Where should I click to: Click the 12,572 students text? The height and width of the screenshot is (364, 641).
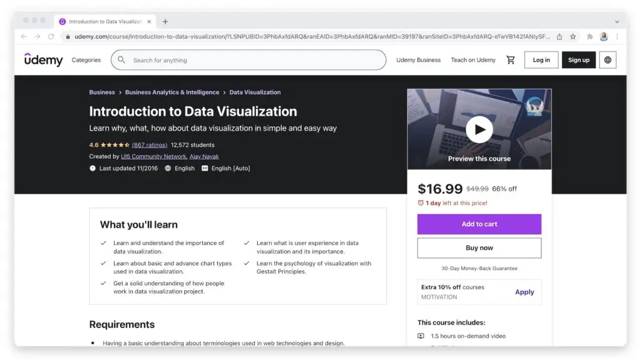(193, 145)
